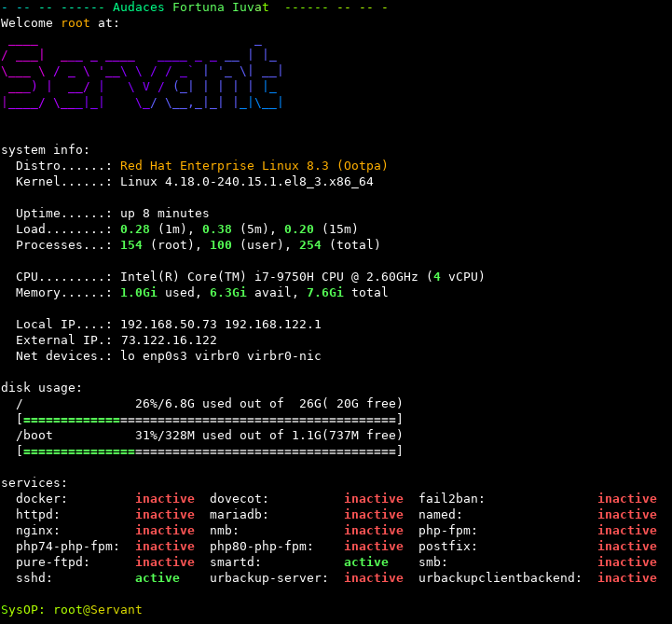Click the enp0s3 network device name
The image size is (672, 624).
pyautogui.click(x=165, y=356)
